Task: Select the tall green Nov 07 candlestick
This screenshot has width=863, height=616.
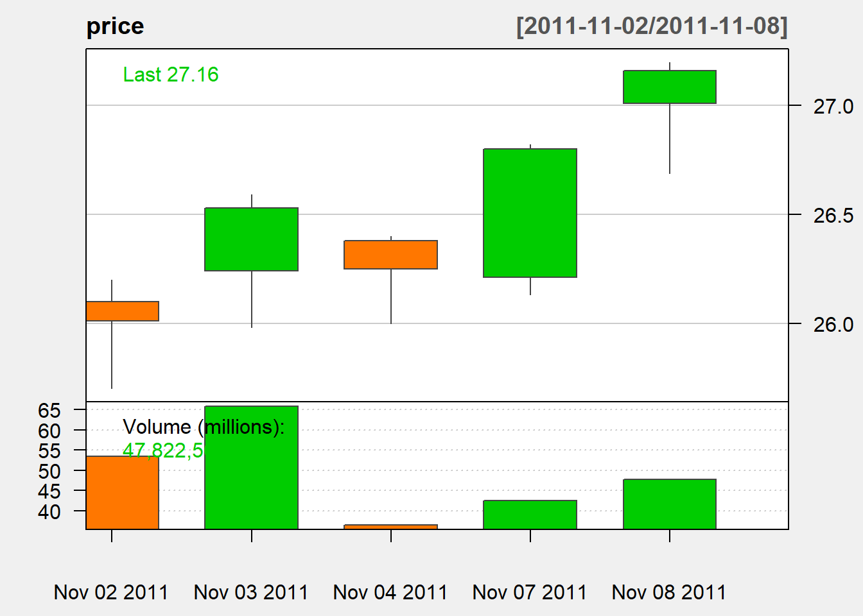Action: pos(530,213)
